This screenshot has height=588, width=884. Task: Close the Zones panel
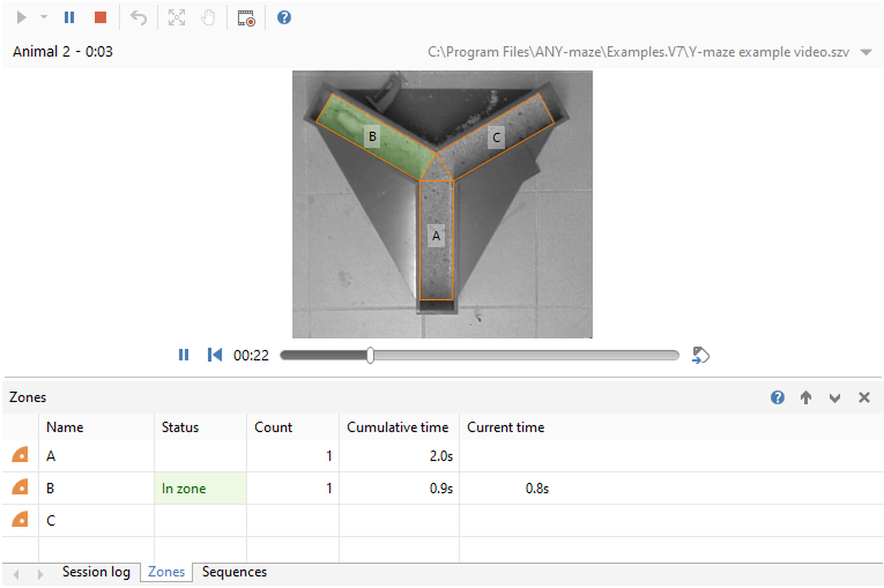864,397
